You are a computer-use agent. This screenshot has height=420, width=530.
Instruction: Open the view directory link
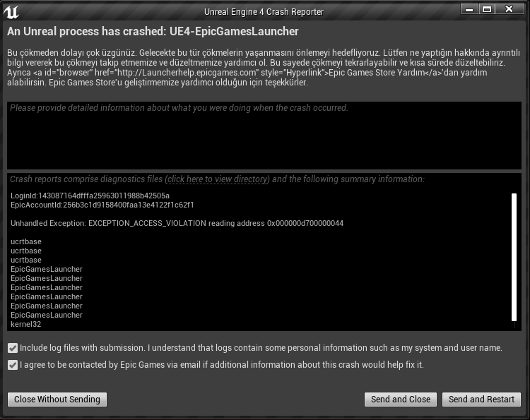point(217,179)
